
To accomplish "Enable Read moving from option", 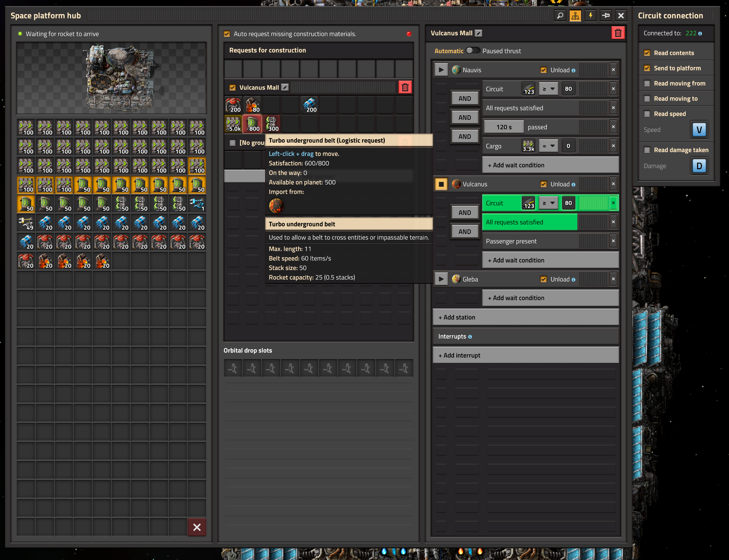I will (647, 83).
